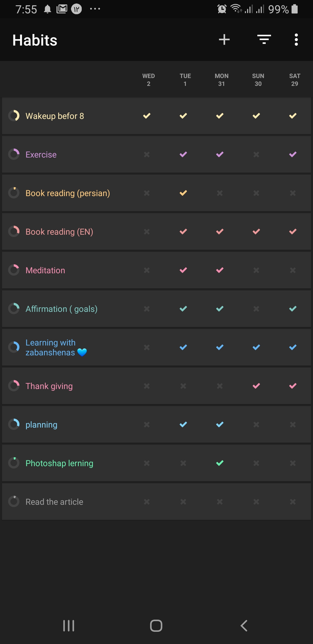
Task: Tap the planning progress ring icon
Action: point(14,424)
